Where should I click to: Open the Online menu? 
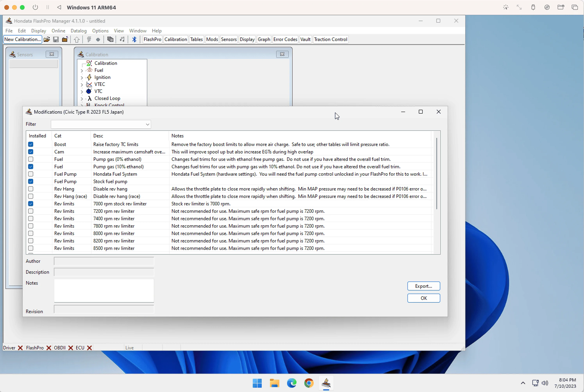click(58, 31)
